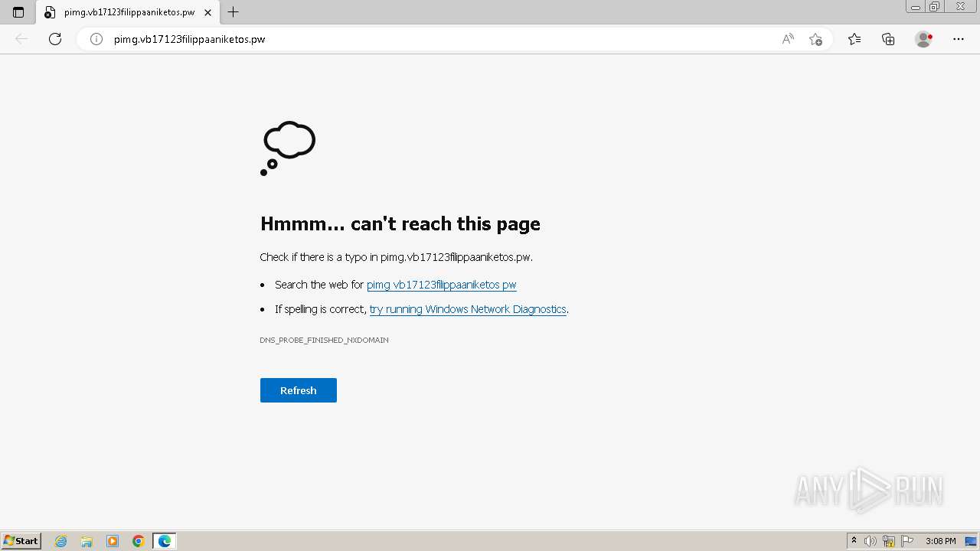Image resolution: width=980 pixels, height=551 pixels.
Task: Open the media player taskbar icon
Action: pos(113,541)
